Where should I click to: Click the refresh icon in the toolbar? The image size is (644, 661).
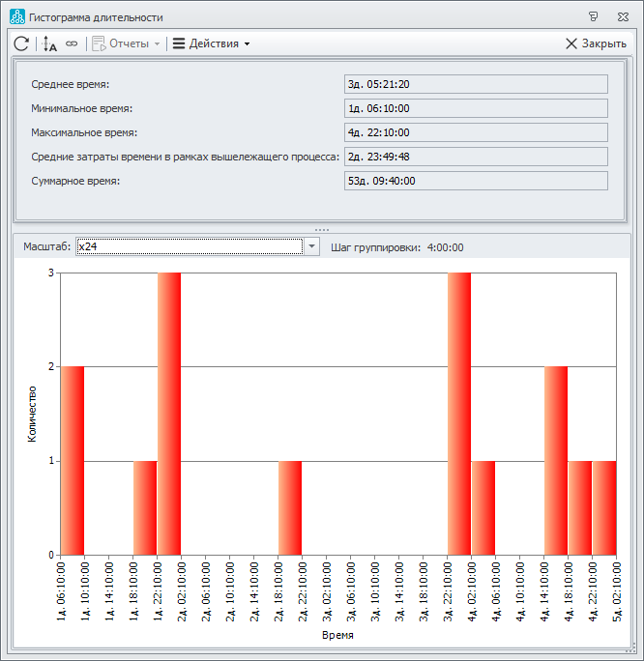point(21,43)
